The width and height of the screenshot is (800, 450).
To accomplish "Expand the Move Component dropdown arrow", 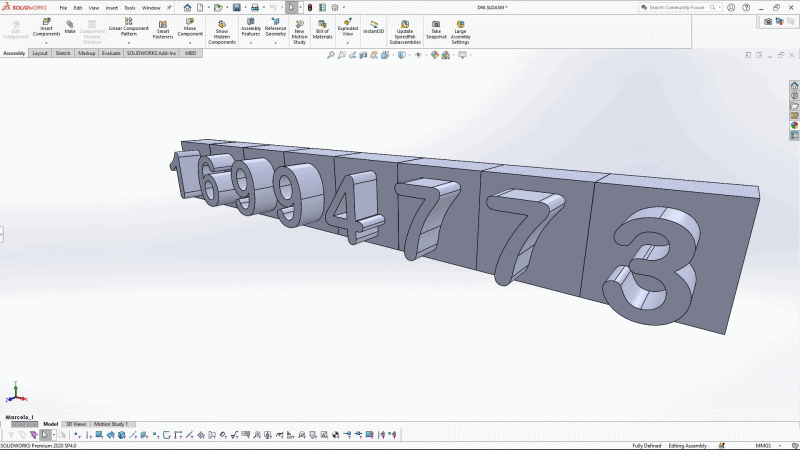I will pos(190,43).
